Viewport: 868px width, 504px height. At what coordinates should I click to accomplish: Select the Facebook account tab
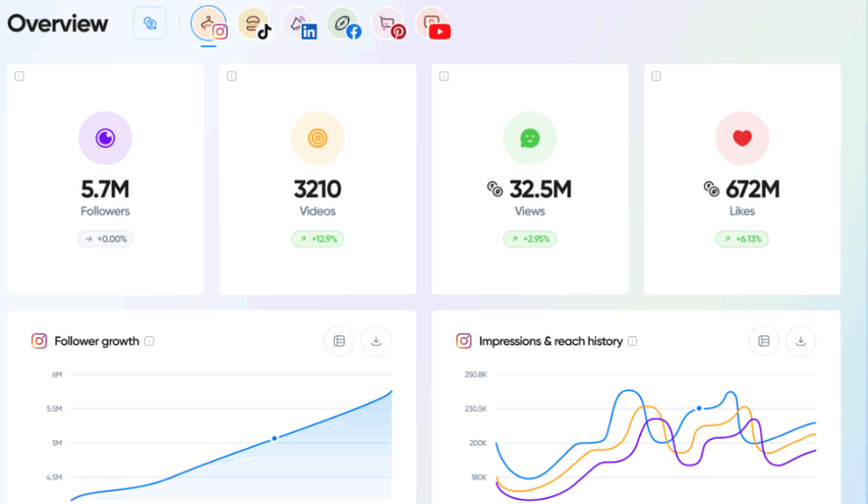click(344, 24)
